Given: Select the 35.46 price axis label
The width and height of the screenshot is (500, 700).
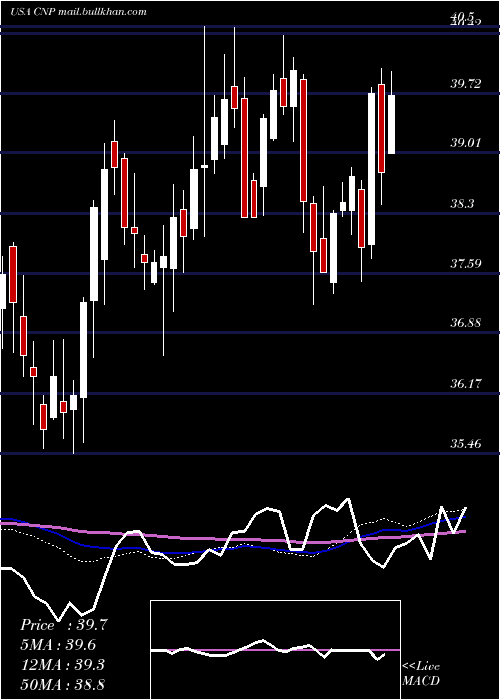Looking at the screenshot, I should [466, 444].
